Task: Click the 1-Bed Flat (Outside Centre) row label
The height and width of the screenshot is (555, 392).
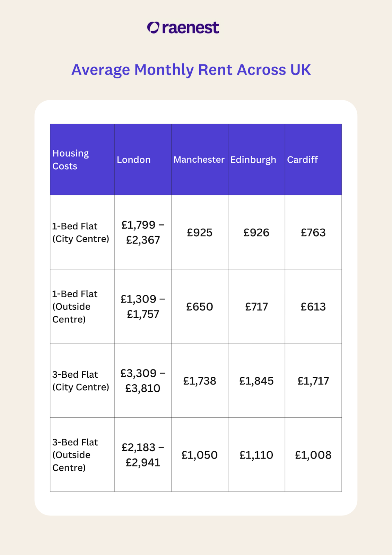Action: click(75, 307)
